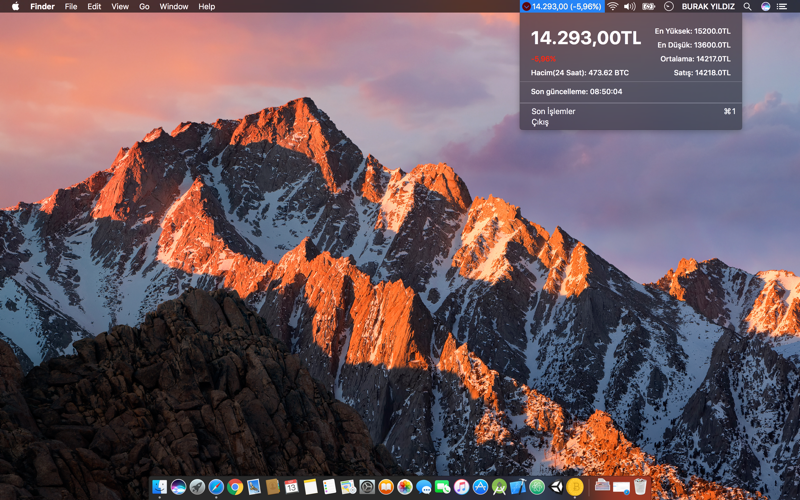Open Spotlight search magnifier
800x500 pixels.
[747, 6]
